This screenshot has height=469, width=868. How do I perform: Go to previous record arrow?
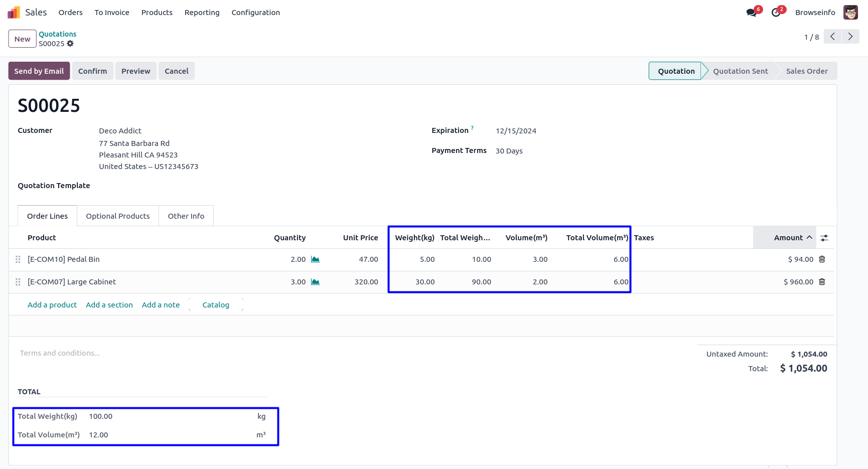(832, 37)
